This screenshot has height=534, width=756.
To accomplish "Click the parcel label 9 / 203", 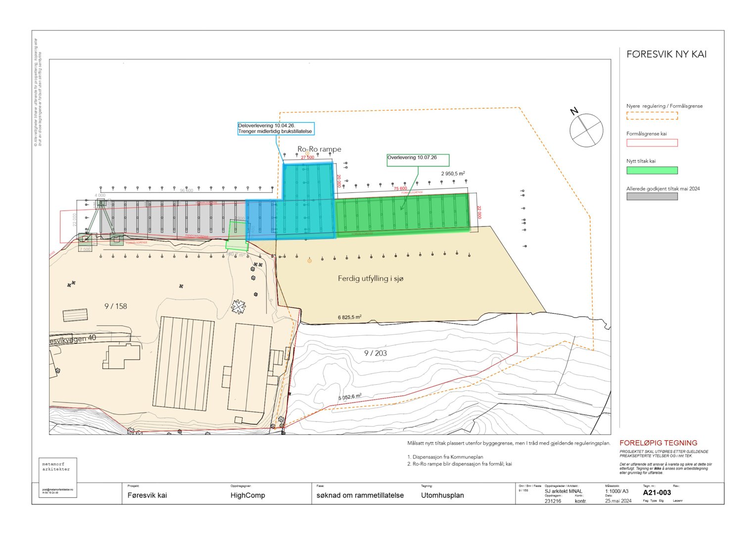I will (x=376, y=353).
